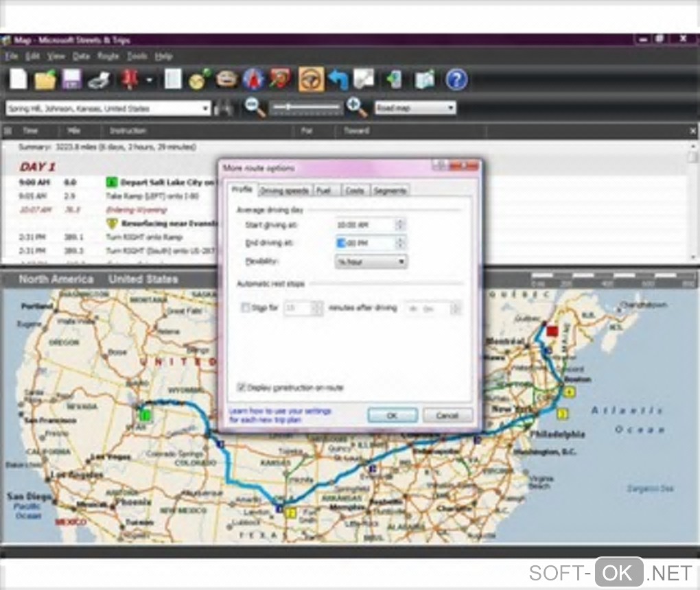Image resolution: width=700 pixels, height=590 pixels.
Task: Open a file with the folder icon
Action: coord(45,80)
